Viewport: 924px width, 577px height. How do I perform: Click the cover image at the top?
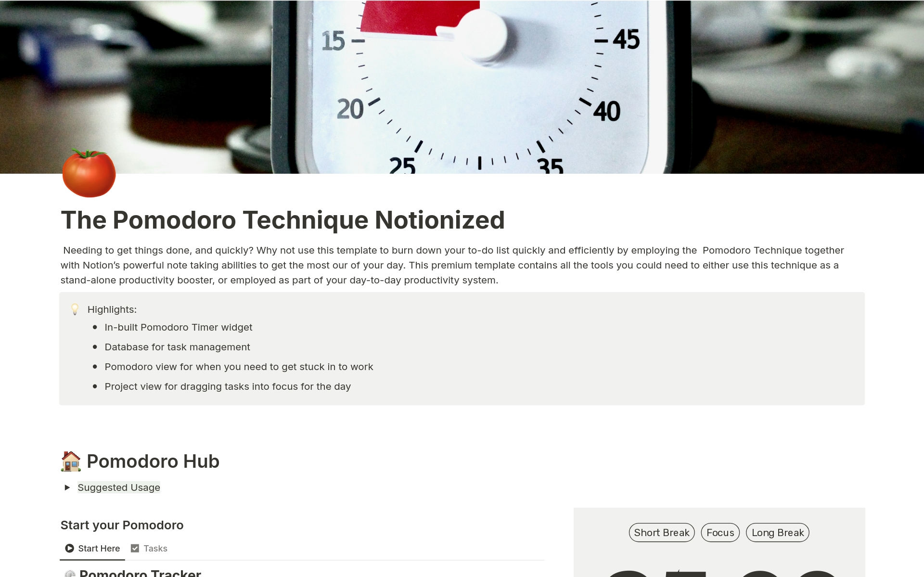[x=462, y=87]
